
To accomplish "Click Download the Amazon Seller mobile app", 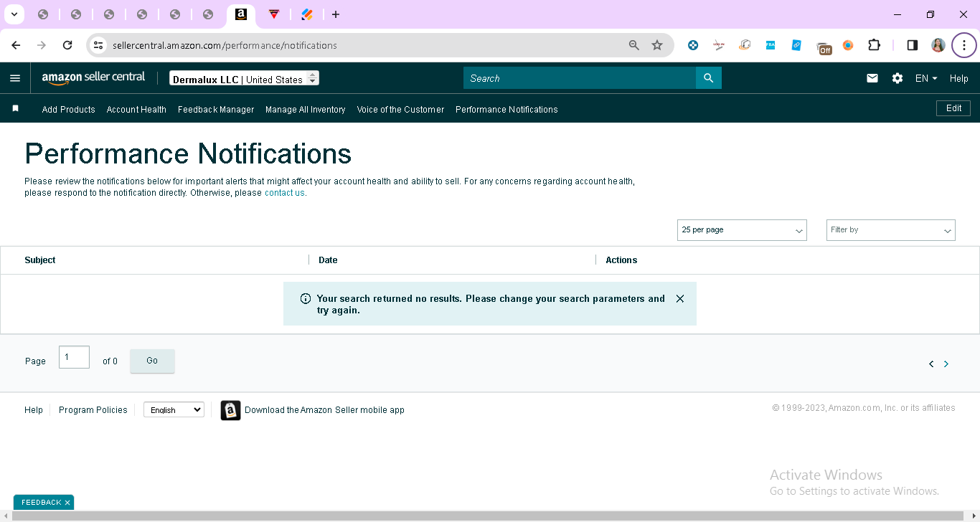I will tap(324, 410).
